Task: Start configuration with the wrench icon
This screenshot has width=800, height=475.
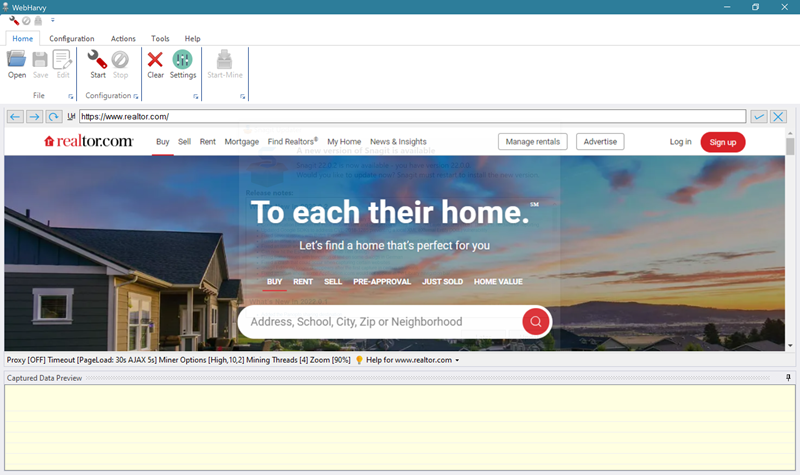Action: point(97,64)
